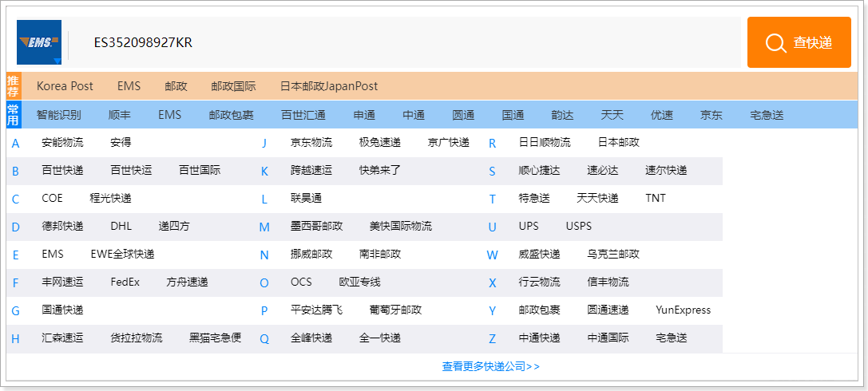Click the EMS courier logo icon
The width and height of the screenshot is (868, 391).
pyautogui.click(x=38, y=41)
